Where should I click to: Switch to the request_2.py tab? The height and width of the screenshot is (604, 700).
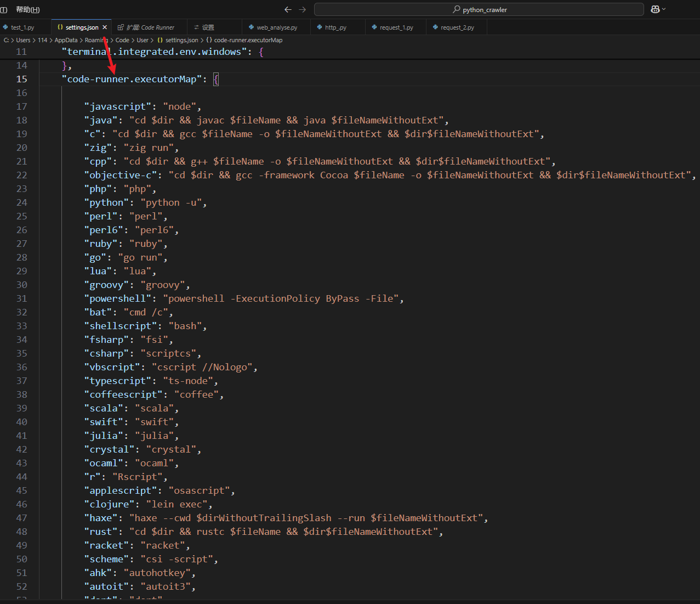(456, 26)
